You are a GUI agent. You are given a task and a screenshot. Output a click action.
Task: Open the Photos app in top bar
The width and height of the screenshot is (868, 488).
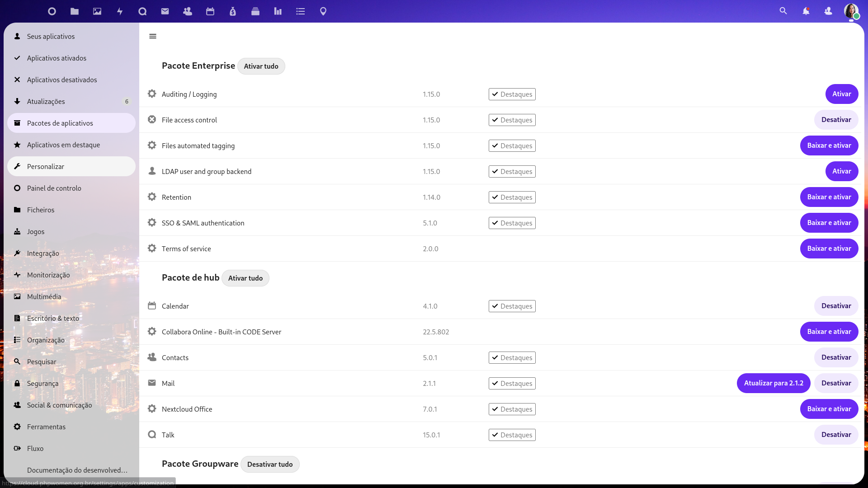(97, 11)
